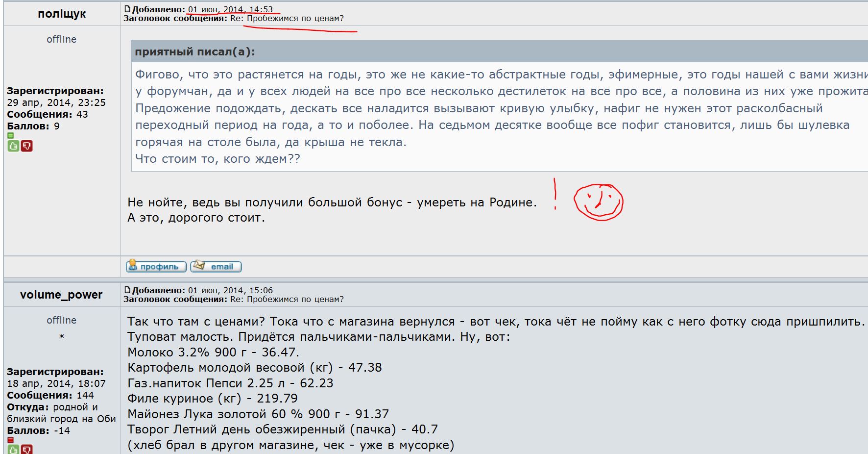Image resolution: width=868 pixels, height=454 pixels.
Task: Click subject Re: Пробежимся по ценам? in first post
Action: 287,19
